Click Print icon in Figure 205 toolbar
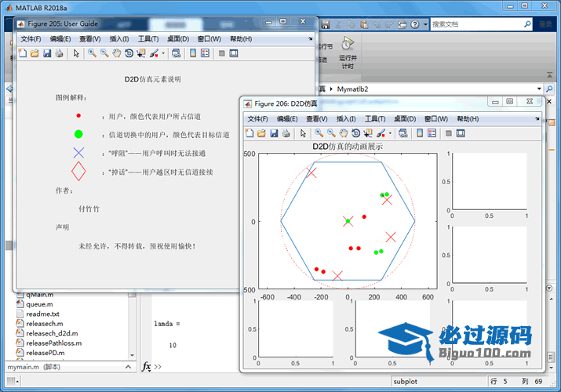Screen dimensions: 561x392 (59, 53)
